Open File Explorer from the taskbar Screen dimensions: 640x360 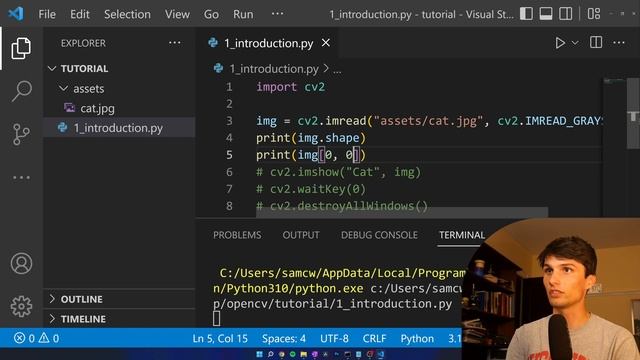click(303, 354)
